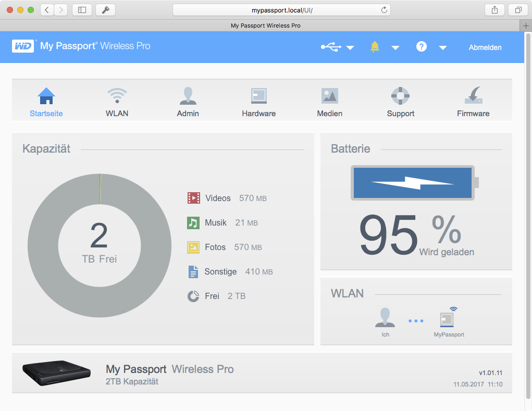Go forward with Safari forward arrow
This screenshot has height=411, width=532.
click(x=61, y=10)
